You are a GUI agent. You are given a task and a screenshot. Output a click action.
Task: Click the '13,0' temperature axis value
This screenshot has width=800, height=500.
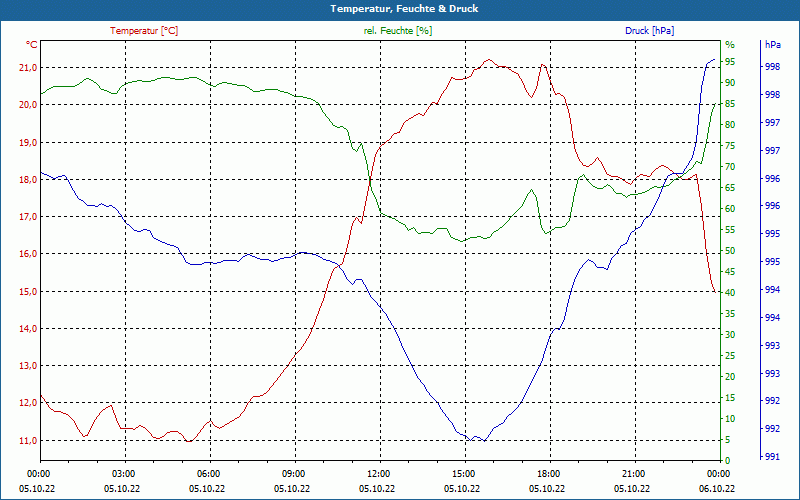point(28,366)
